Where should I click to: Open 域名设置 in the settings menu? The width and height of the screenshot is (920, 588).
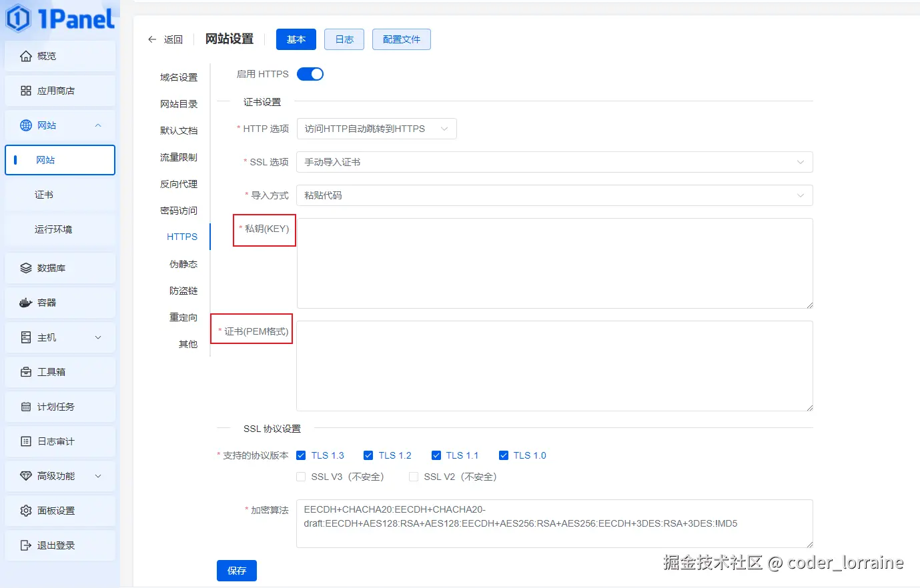[179, 77]
